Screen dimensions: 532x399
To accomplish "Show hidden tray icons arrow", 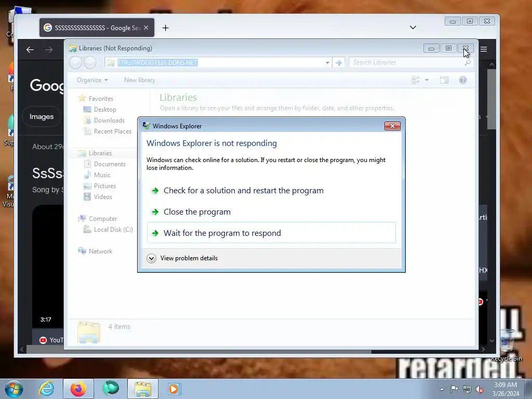I will coord(442,389).
